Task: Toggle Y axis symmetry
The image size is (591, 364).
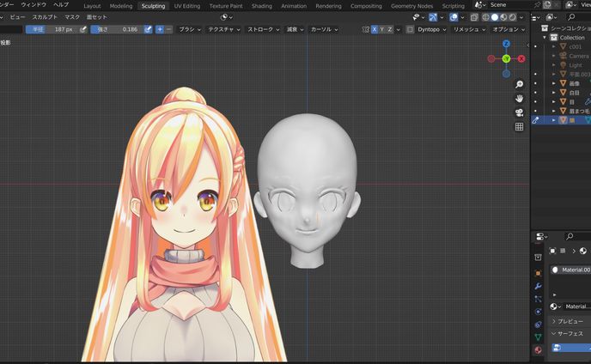Action: coord(381,29)
